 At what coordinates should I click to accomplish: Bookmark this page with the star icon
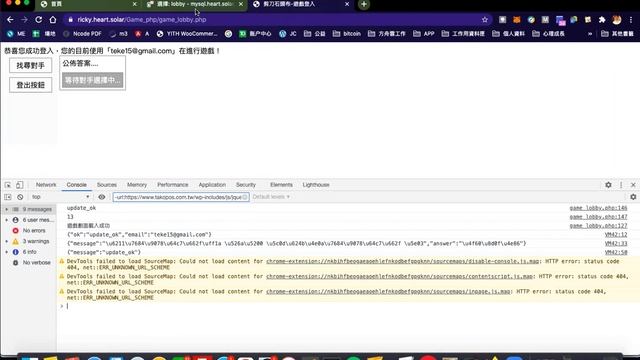click(484, 20)
